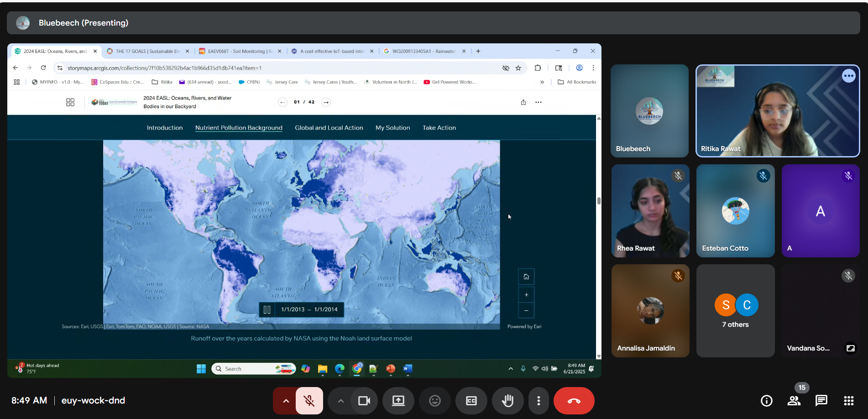
Task: Toggle the camera on or off
Action: tap(364, 401)
